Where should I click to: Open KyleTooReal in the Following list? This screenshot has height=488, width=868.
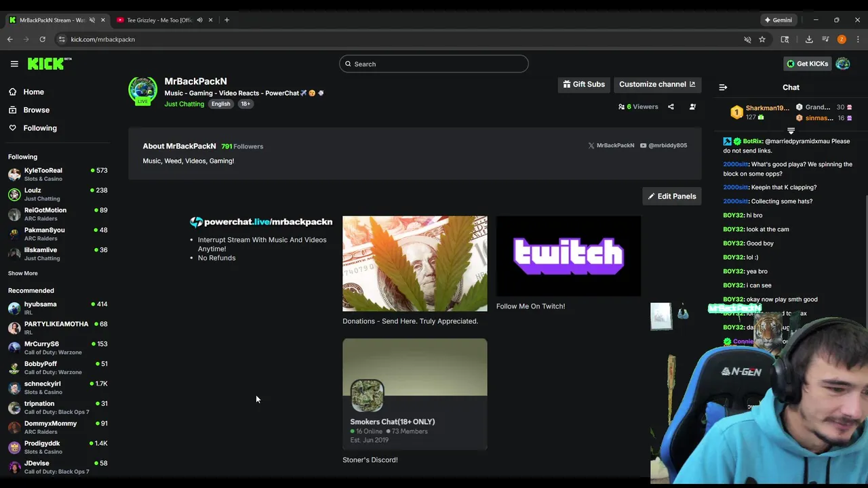click(x=58, y=174)
